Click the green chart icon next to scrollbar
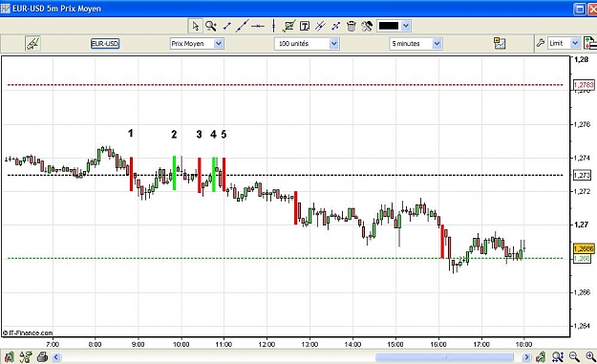The width and height of the screenshot is (597, 364). [541, 357]
